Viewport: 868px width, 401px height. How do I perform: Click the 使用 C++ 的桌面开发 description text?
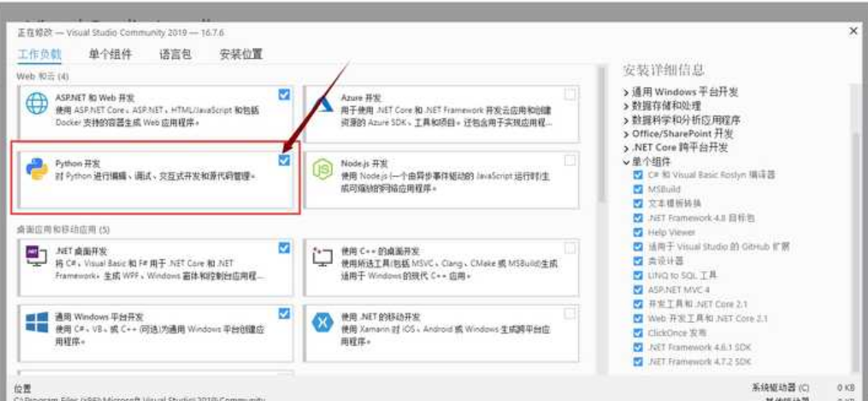point(449,269)
